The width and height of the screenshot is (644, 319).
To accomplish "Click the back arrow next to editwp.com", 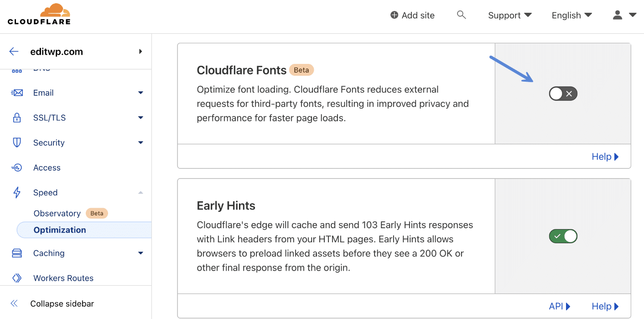I will pos(13,51).
